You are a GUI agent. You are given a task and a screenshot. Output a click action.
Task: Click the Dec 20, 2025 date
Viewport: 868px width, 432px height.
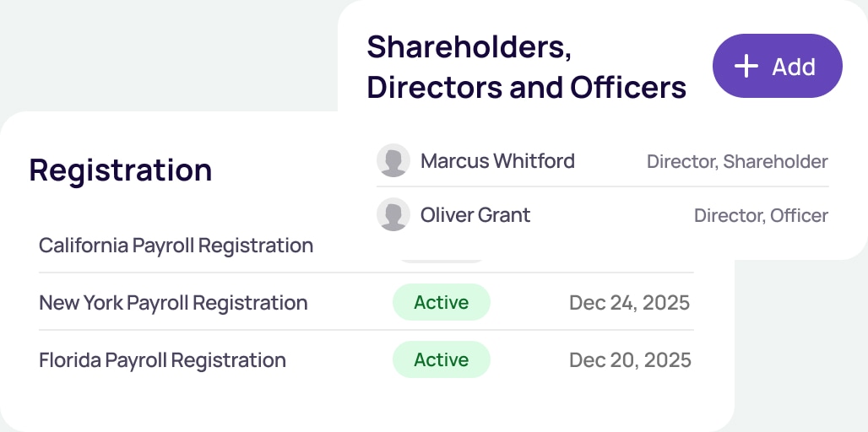(630, 360)
